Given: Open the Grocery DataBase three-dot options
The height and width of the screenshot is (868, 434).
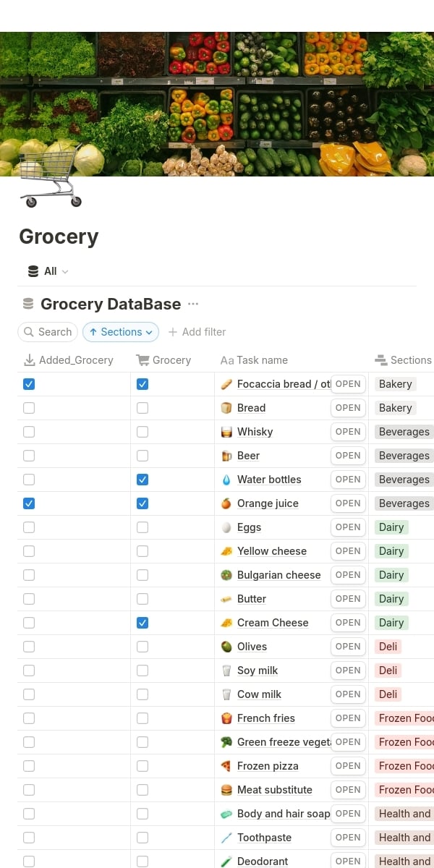Looking at the screenshot, I should pyautogui.click(x=193, y=304).
